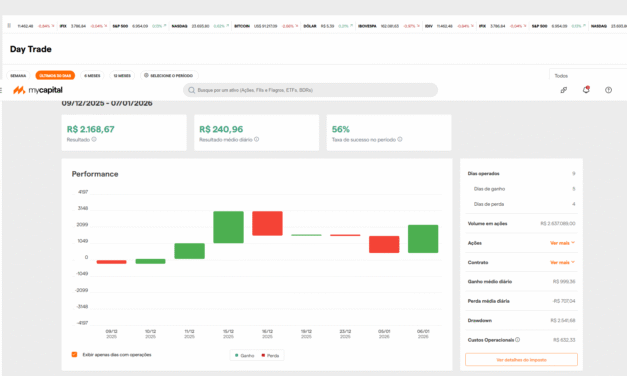Select the 6 MESES period tab
627x376 pixels.
[x=92, y=75]
